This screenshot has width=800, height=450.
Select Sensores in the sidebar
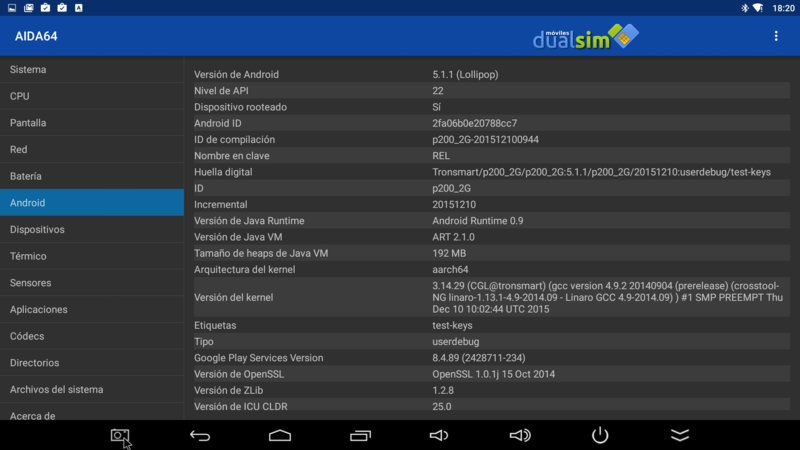(x=92, y=283)
